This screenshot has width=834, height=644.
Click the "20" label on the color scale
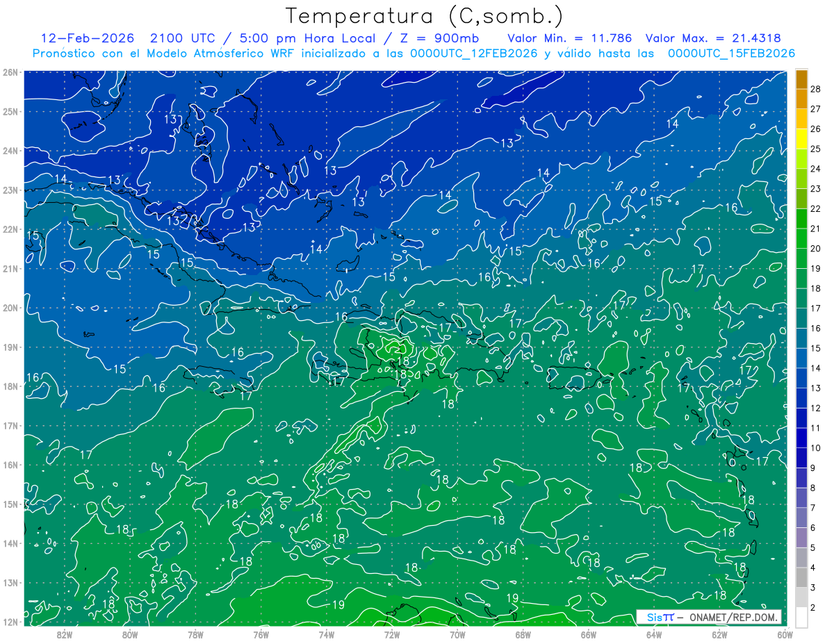[815, 249]
